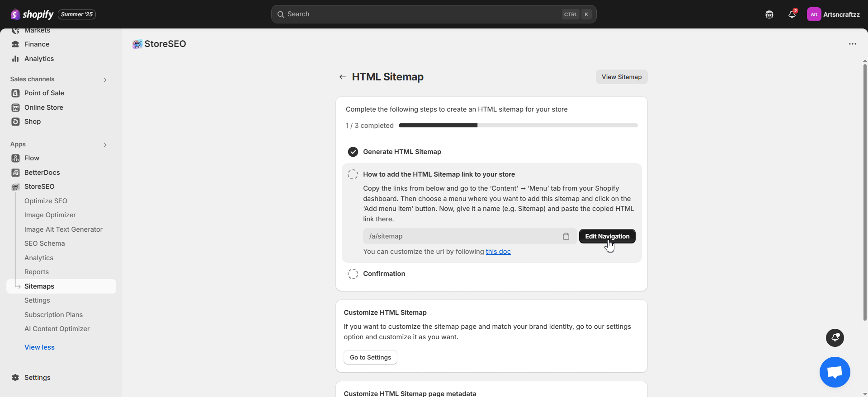Open StoreSEO Analytics submenu item
The width and height of the screenshot is (868, 397).
coord(39,258)
